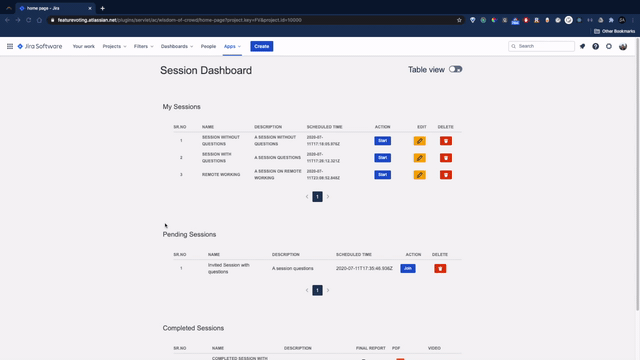Open the user profile avatar
This screenshot has width=640, height=360.
623,47
